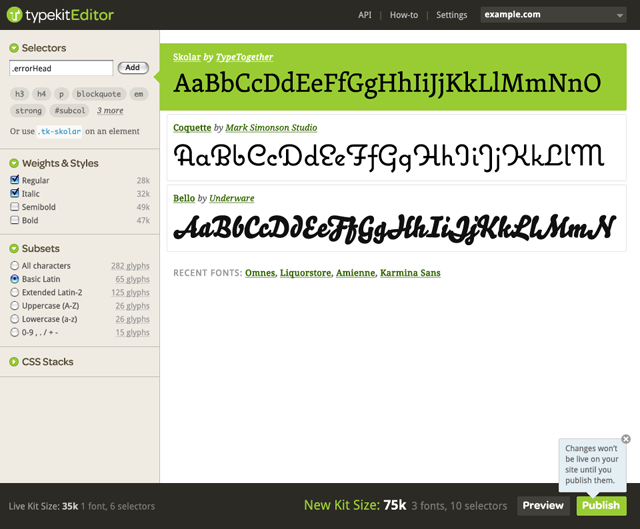640x529 pixels.
Task: Click the 125 glyphs link
Action: point(130,293)
